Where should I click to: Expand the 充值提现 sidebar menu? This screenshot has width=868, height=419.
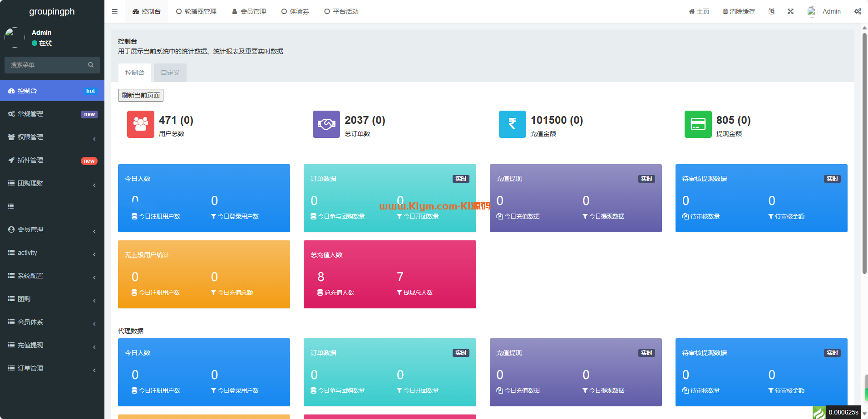click(x=52, y=345)
